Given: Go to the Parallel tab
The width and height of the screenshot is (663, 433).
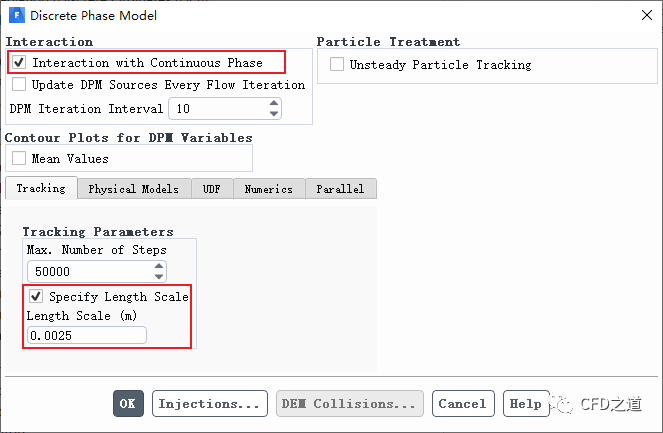Looking at the screenshot, I should [340, 189].
